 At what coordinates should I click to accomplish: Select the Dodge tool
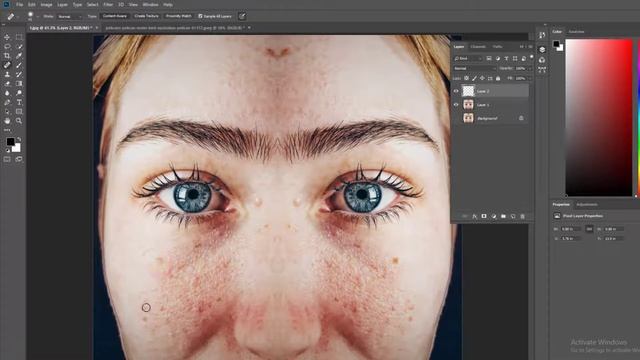pos(19,93)
